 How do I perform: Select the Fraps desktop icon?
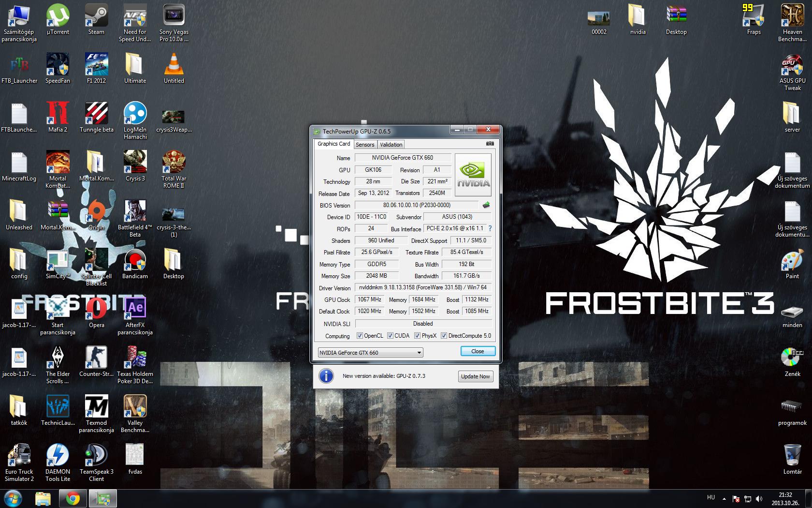(x=754, y=20)
